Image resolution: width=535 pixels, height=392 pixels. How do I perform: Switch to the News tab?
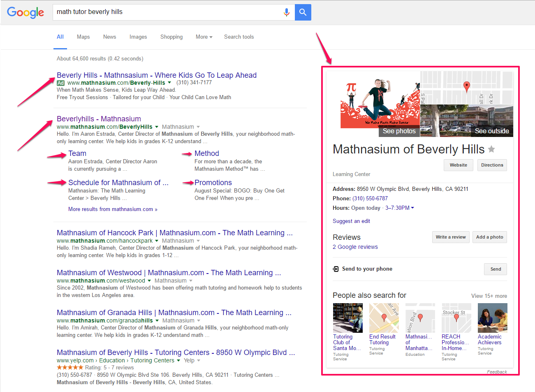[x=109, y=37]
